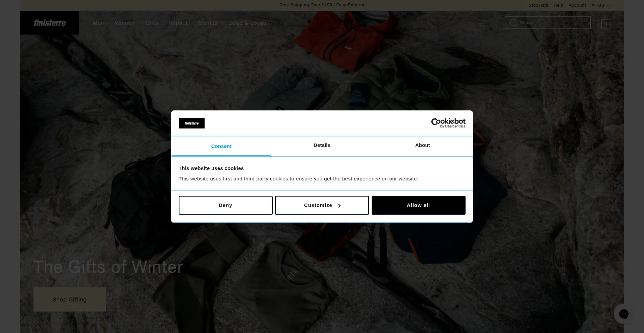The height and width of the screenshot is (333, 644).
Task: Open the Women menu
Action: click(x=124, y=23)
